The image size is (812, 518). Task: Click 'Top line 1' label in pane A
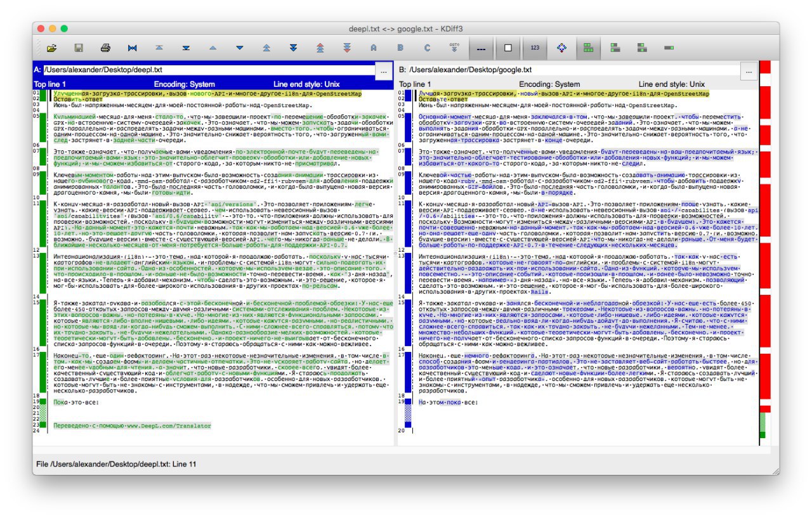(x=49, y=84)
